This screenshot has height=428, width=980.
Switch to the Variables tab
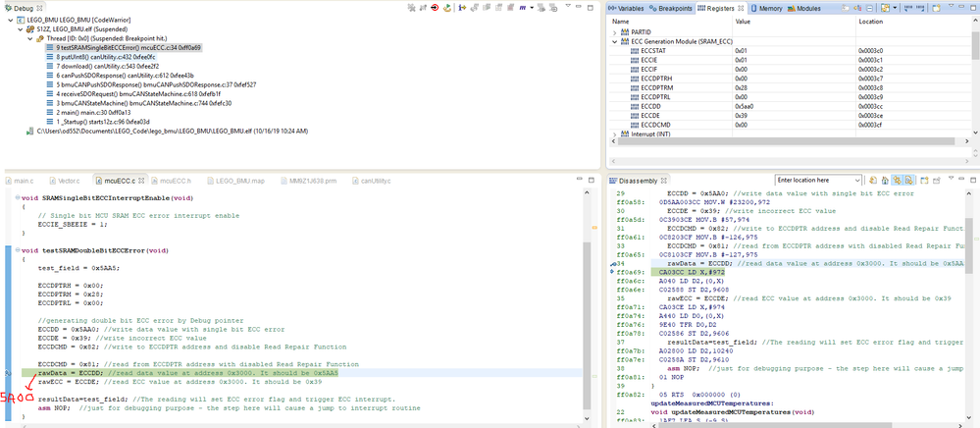point(626,9)
